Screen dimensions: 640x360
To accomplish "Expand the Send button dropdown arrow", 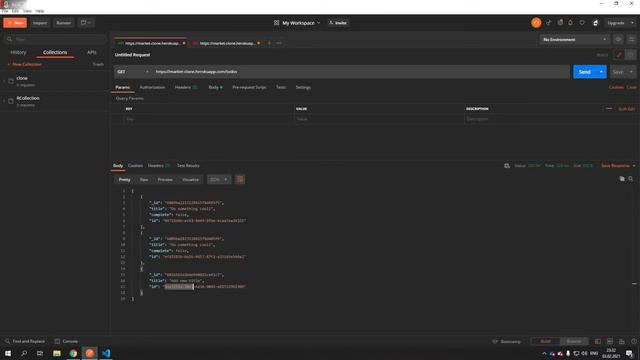I will pos(601,72).
